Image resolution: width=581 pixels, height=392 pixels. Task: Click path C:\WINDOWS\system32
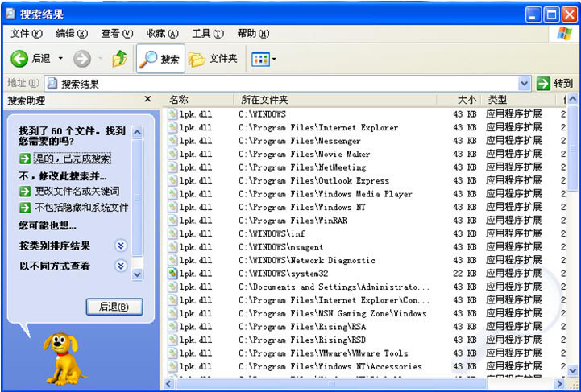tap(284, 274)
